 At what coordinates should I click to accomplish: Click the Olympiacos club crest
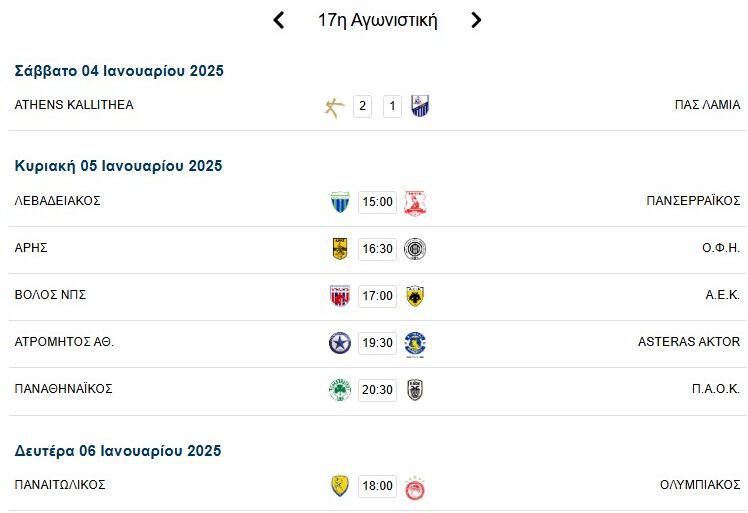(x=414, y=486)
